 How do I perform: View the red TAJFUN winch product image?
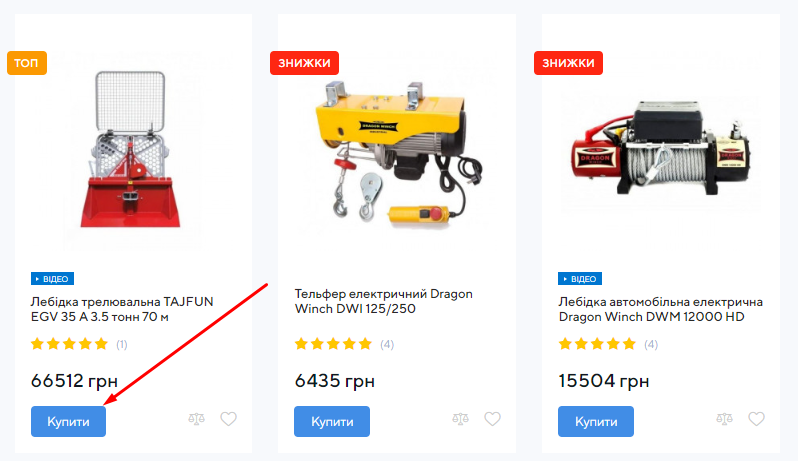tap(130, 150)
